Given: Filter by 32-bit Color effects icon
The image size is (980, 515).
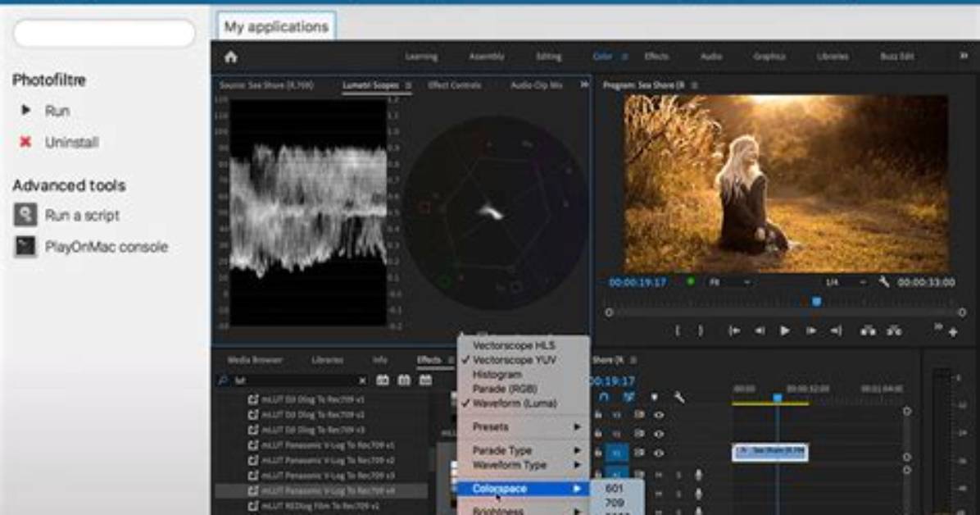Looking at the screenshot, I should click(x=405, y=381).
